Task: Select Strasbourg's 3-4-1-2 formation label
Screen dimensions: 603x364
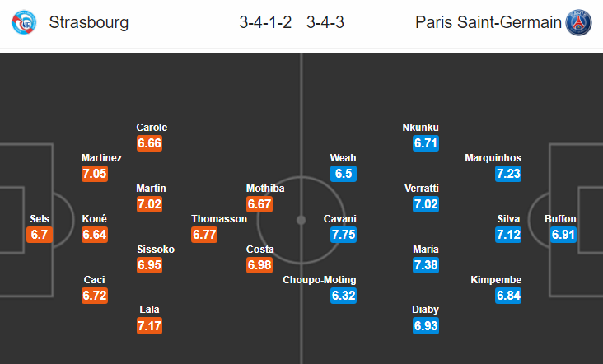Action: point(265,23)
